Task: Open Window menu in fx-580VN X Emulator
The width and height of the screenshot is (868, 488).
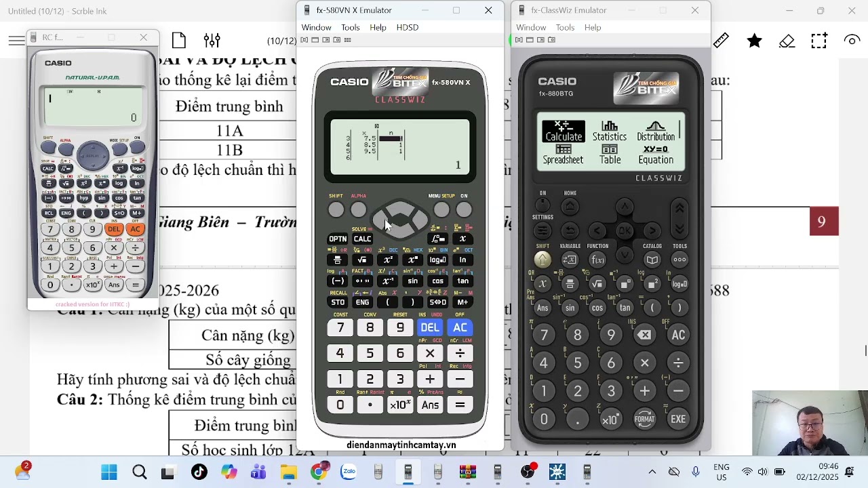Action: [316, 27]
